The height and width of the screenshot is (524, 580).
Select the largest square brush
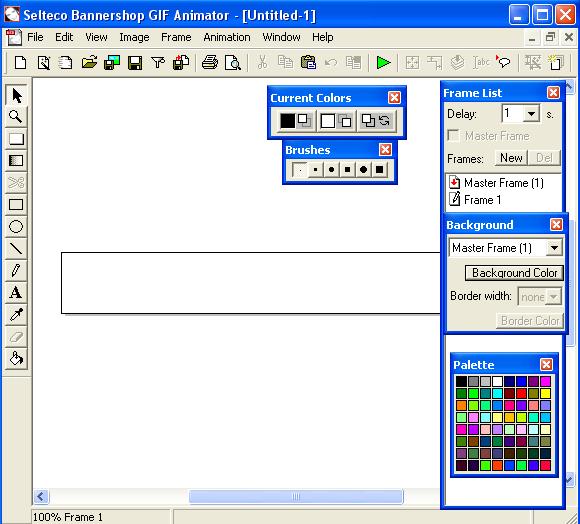pyautogui.click(x=380, y=170)
